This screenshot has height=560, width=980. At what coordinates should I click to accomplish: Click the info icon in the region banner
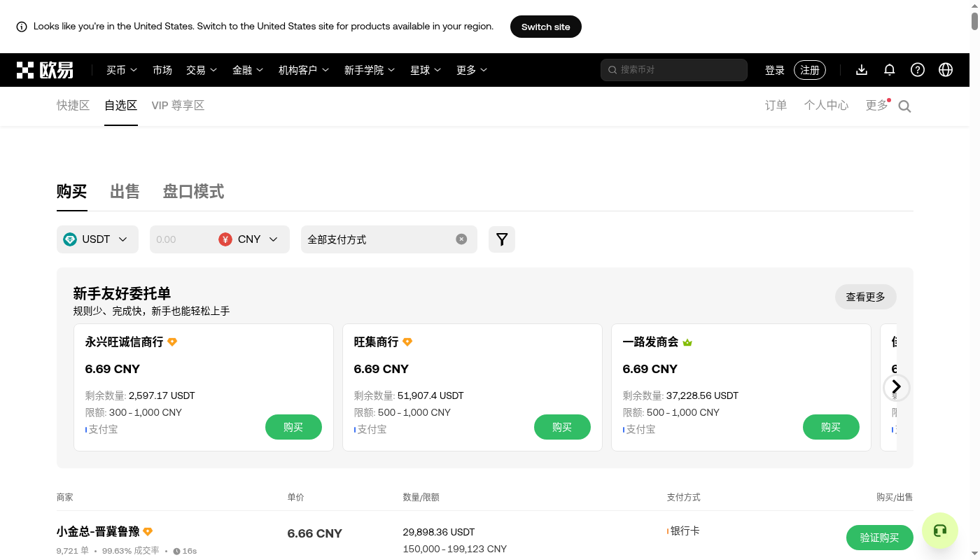tap(22, 27)
